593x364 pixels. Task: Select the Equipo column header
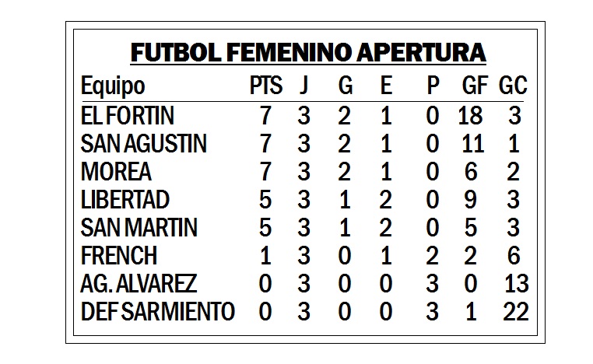tap(113, 86)
